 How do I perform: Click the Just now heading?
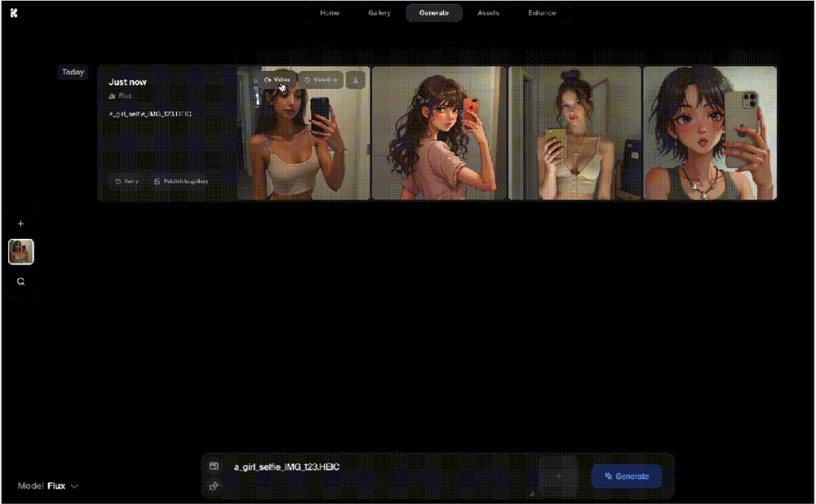pyautogui.click(x=127, y=82)
